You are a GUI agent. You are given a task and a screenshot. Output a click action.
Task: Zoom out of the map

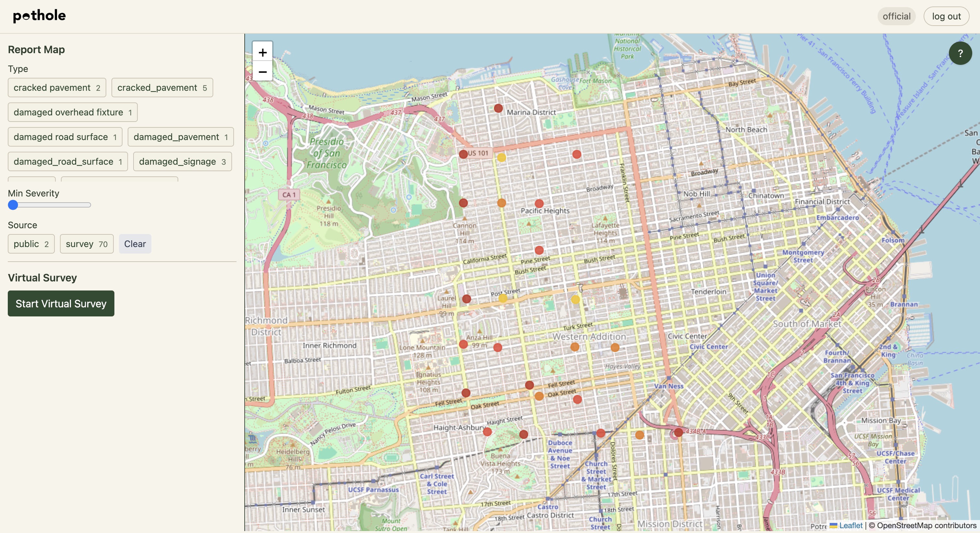click(262, 72)
